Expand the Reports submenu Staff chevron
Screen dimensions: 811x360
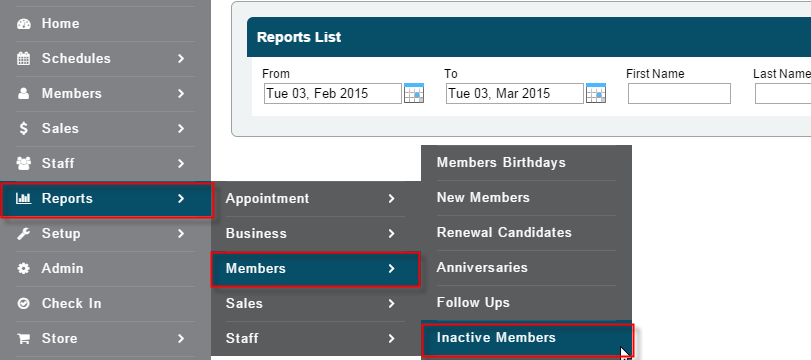(392, 339)
